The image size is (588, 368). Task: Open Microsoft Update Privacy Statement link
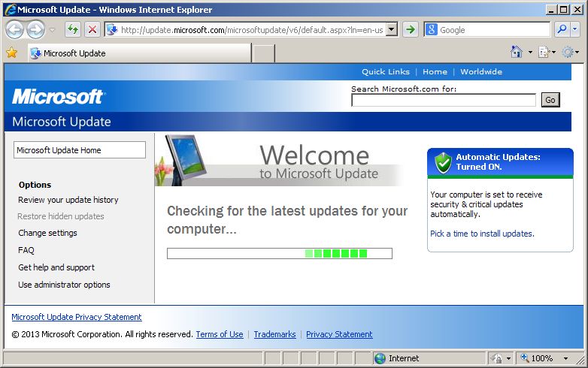[x=77, y=317]
